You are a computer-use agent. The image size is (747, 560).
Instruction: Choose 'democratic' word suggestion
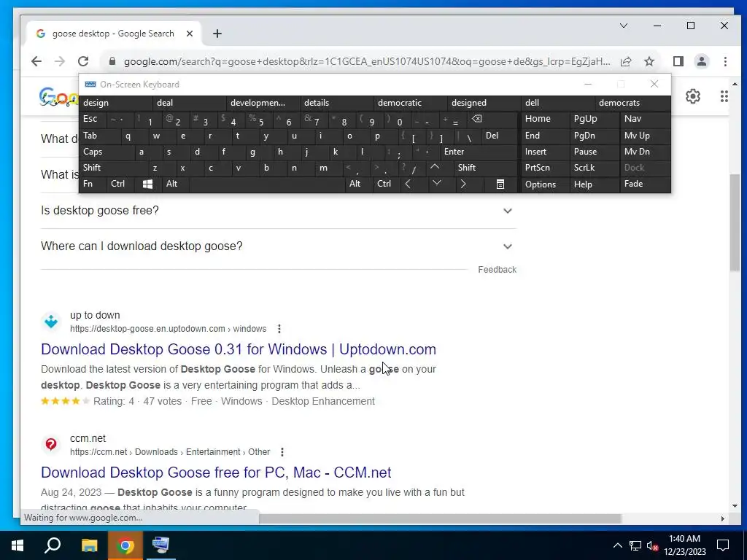(411, 103)
